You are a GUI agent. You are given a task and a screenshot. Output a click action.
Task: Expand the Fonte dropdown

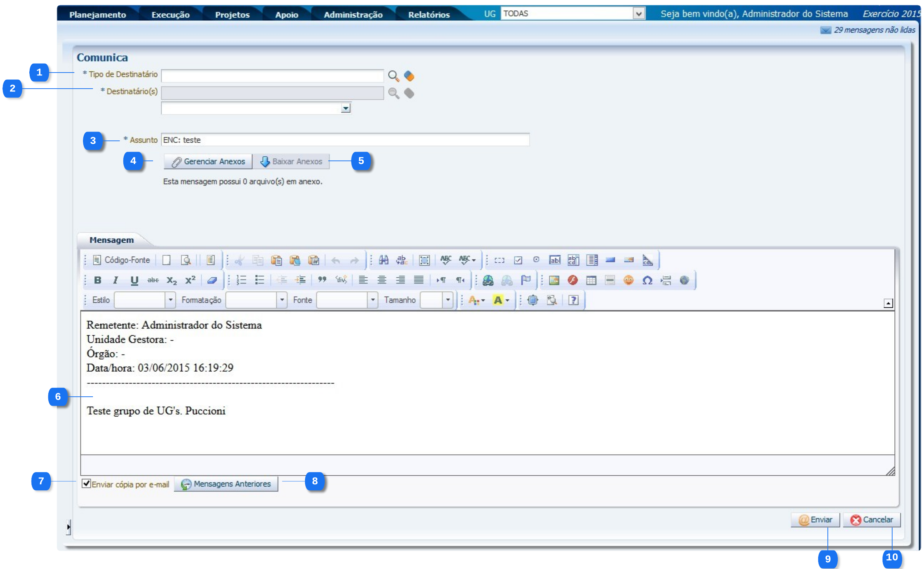372,300
